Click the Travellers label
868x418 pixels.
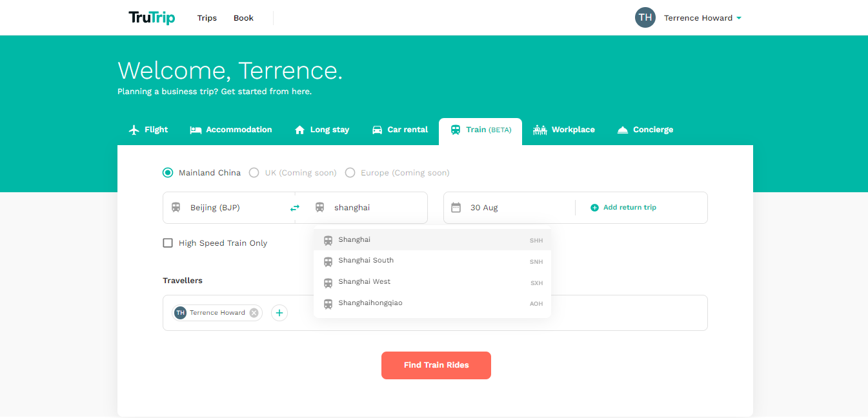click(183, 281)
